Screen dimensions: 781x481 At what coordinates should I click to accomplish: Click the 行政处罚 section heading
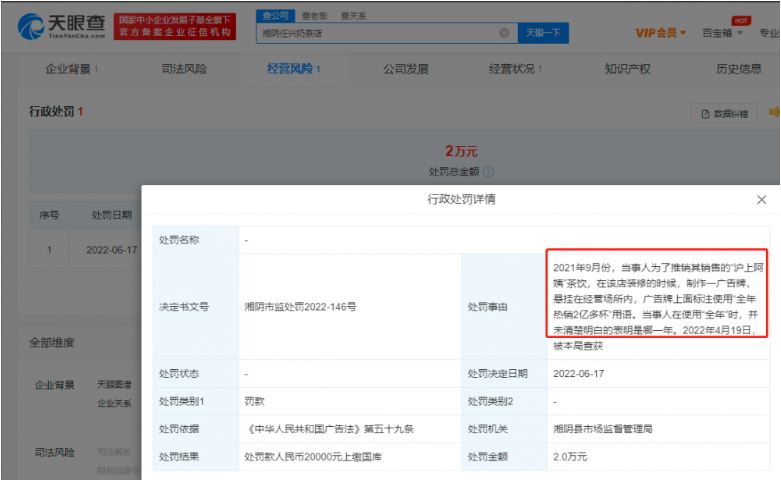point(51,111)
